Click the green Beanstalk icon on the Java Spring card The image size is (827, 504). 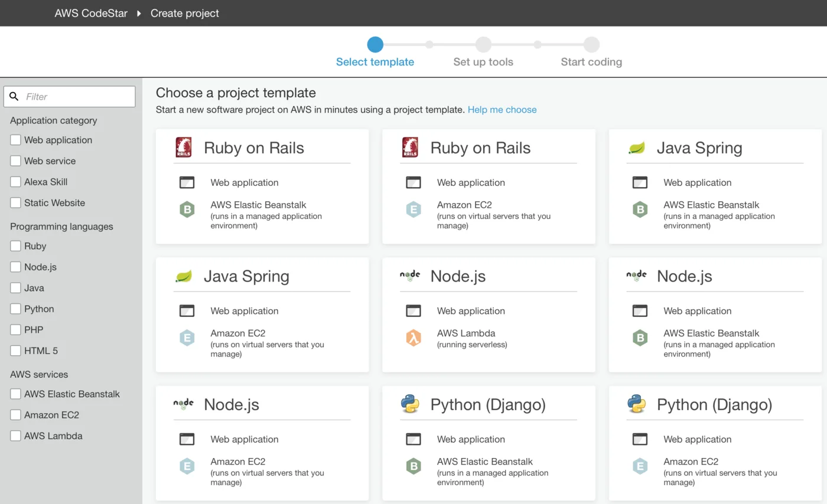click(x=640, y=210)
